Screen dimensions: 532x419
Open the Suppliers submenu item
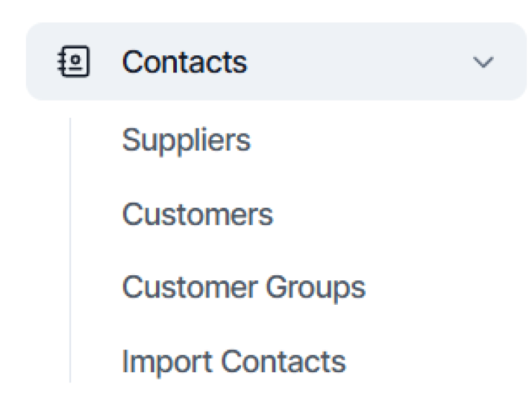click(186, 140)
